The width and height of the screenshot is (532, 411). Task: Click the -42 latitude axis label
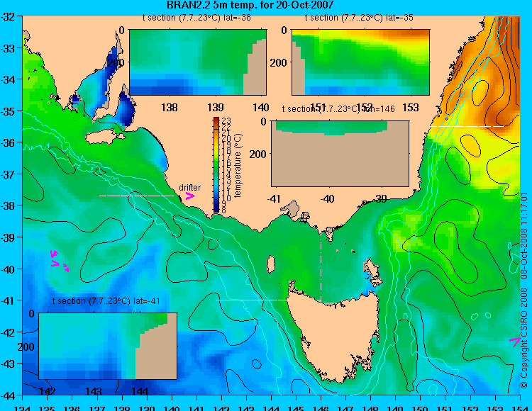pos(8,332)
